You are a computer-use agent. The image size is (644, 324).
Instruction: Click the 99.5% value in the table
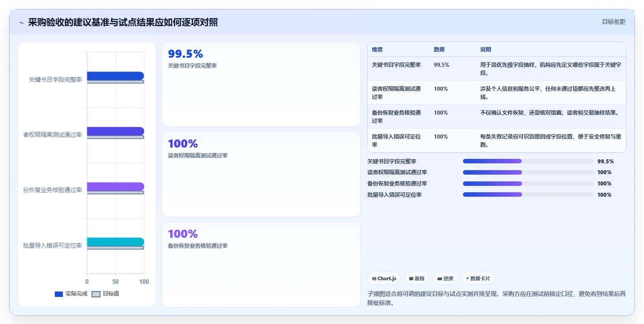pos(441,65)
